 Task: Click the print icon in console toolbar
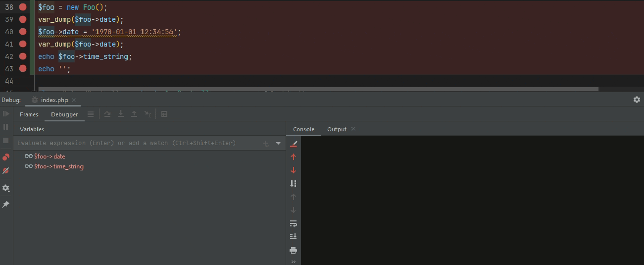click(293, 250)
